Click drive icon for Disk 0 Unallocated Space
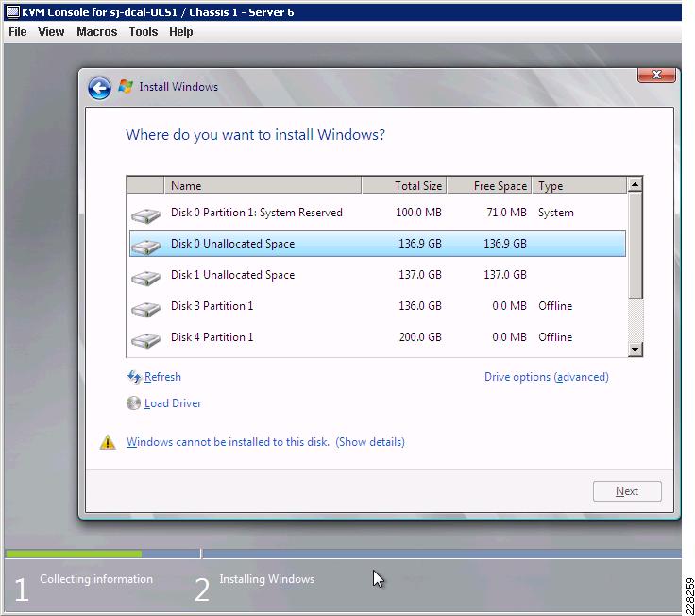This screenshot has width=695, height=616. point(145,247)
